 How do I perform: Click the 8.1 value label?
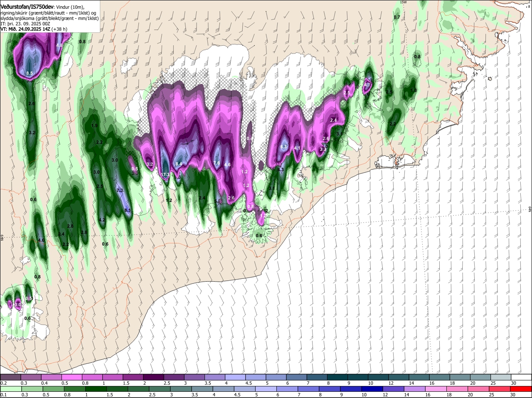coord(128,211)
